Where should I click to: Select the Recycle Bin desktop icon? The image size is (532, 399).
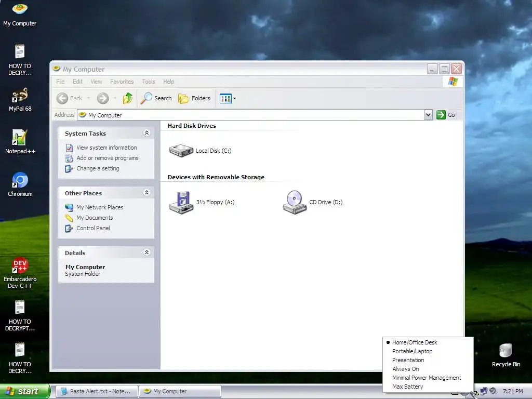(506, 355)
